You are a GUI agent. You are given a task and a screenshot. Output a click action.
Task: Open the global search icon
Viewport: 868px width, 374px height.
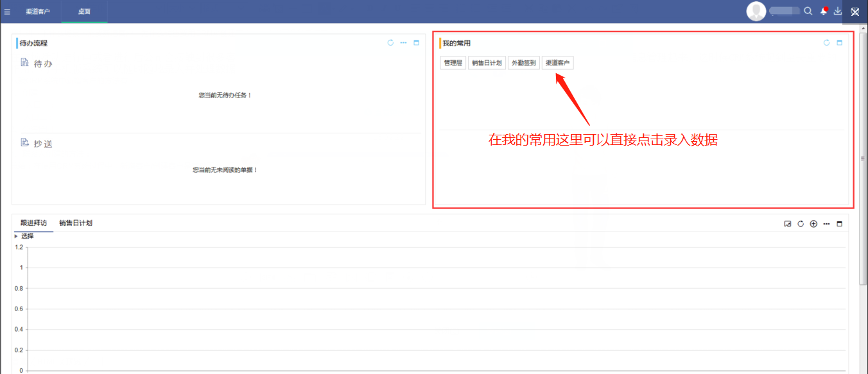808,11
